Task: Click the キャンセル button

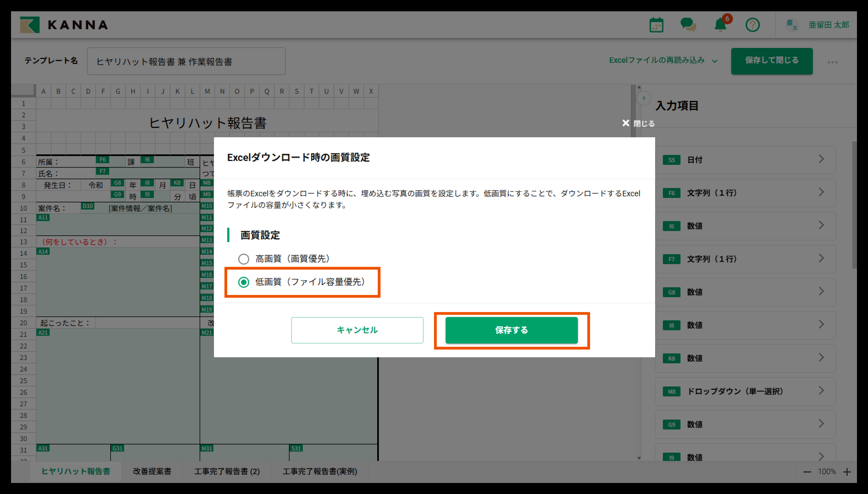Action: 357,330
